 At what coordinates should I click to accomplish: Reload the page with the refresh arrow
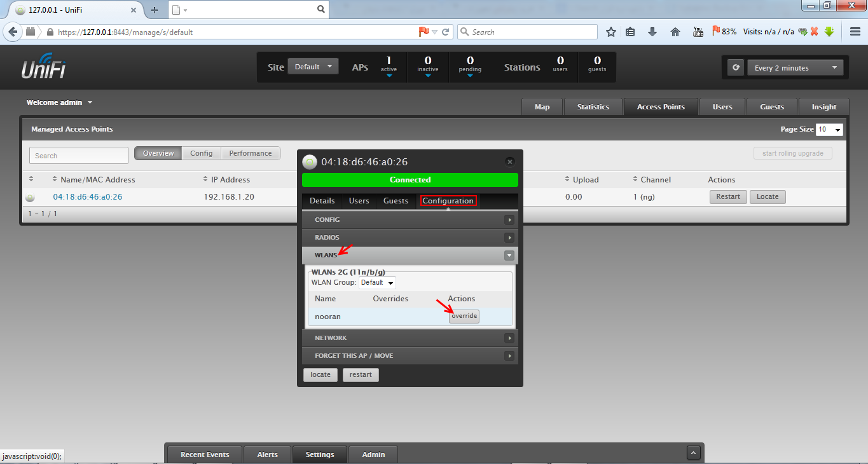pos(446,32)
